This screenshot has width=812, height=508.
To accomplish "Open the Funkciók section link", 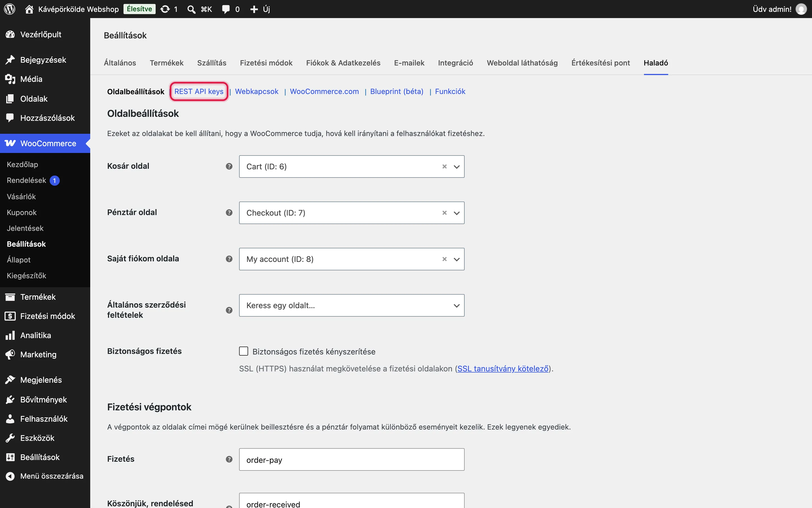I will 450,91.
